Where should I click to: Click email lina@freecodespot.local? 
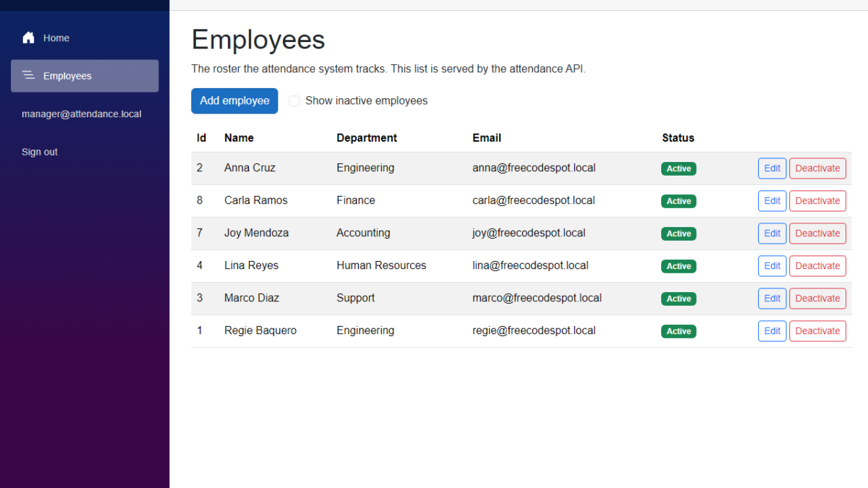point(530,265)
